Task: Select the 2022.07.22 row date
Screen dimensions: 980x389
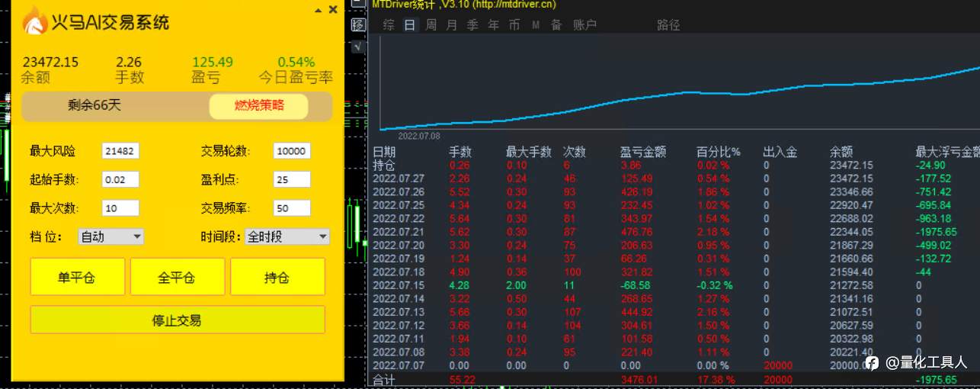Action: (398, 218)
